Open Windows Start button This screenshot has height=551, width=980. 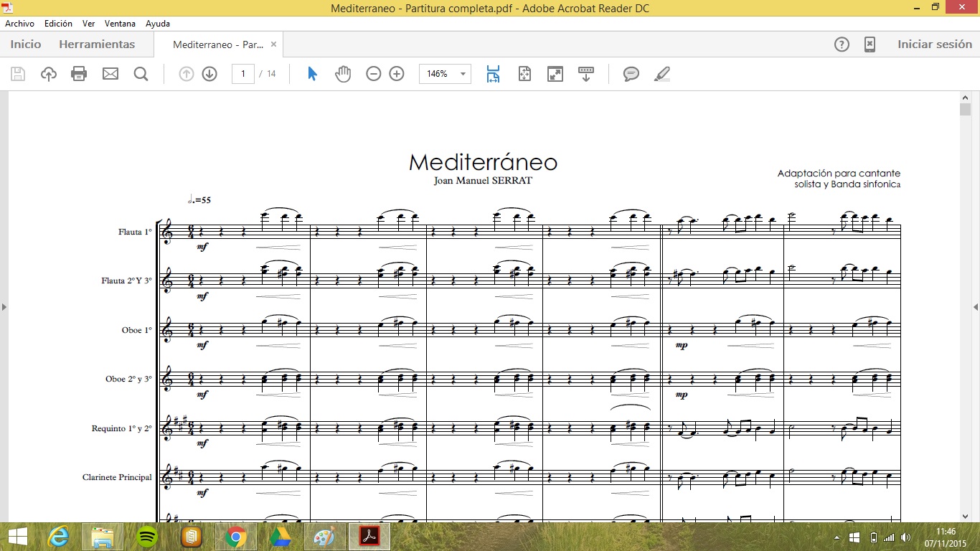pyautogui.click(x=17, y=537)
